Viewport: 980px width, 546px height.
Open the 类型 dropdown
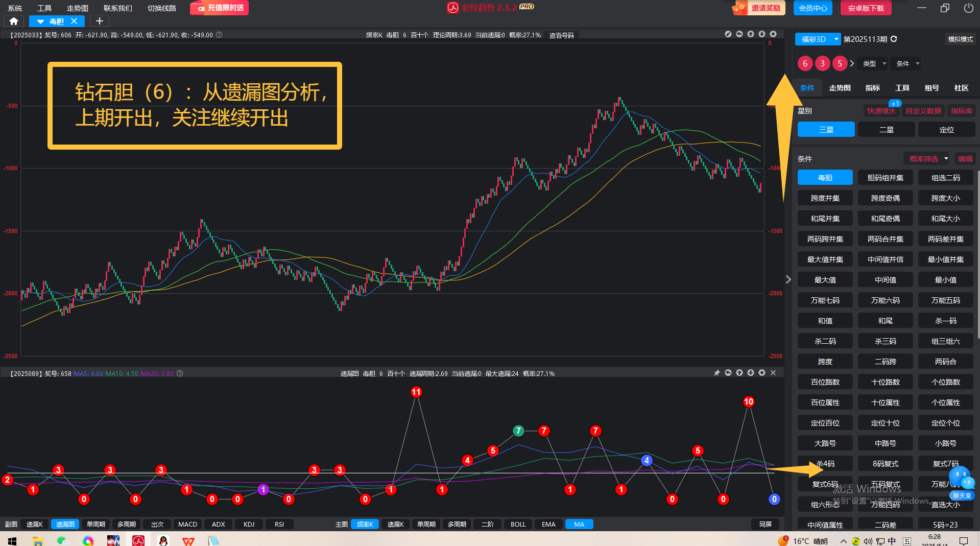click(874, 63)
